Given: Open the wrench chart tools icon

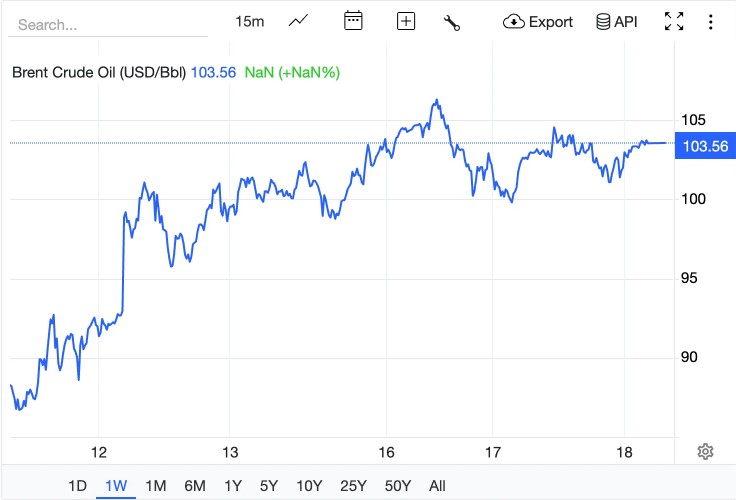Looking at the screenshot, I should [x=451, y=21].
